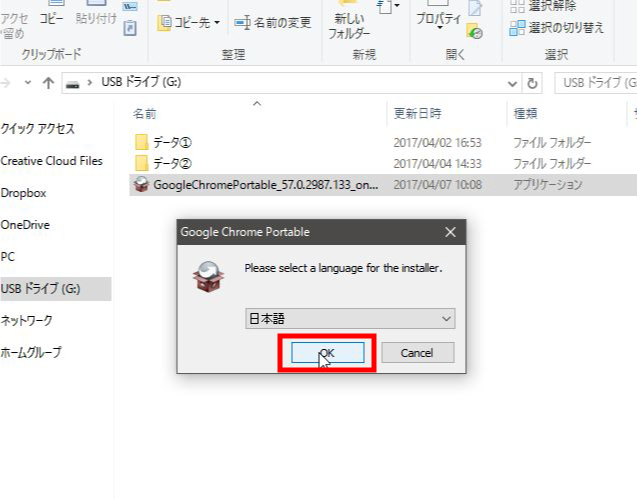637x499 pixels.
Task: Click the USB drive search field
Action: (596, 83)
